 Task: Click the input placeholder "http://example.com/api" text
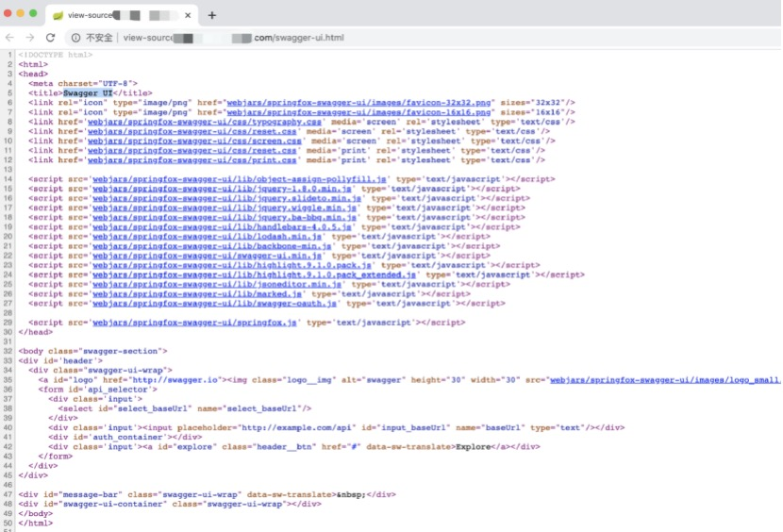(298, 427)
